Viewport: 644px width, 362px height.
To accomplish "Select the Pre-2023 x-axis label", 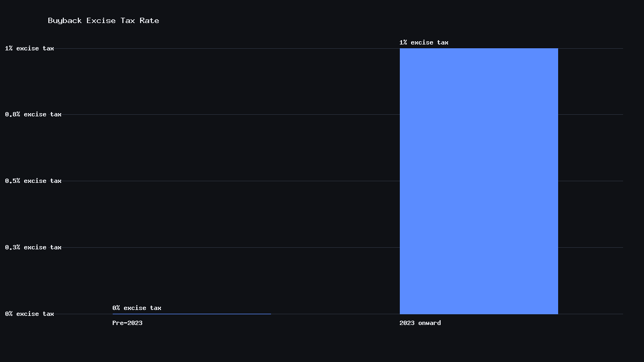I will [x=127, y=323].
